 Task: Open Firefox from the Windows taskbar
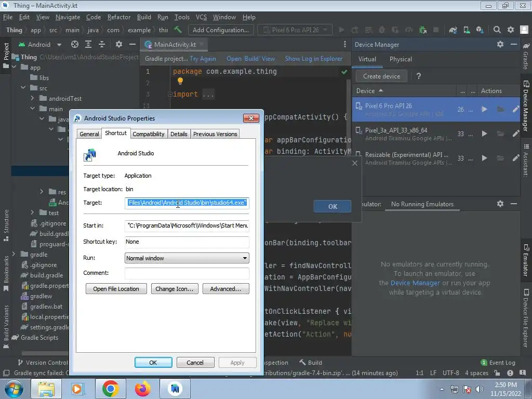(x=142, y=389)
